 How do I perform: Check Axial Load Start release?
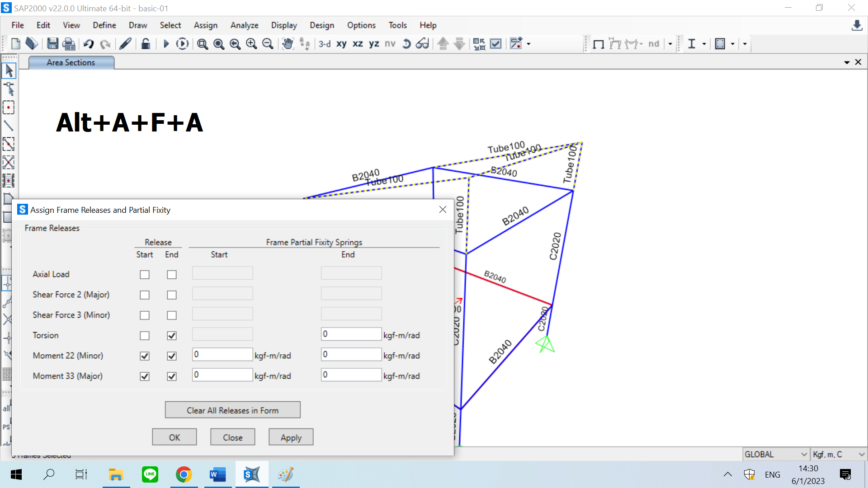point(145,275)
